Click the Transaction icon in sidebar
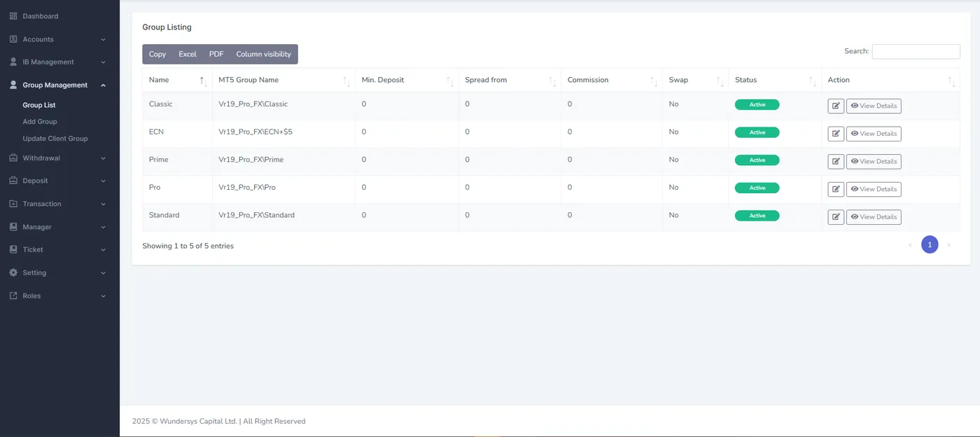This screenshot has height=437, width=980. coord(13,204)
